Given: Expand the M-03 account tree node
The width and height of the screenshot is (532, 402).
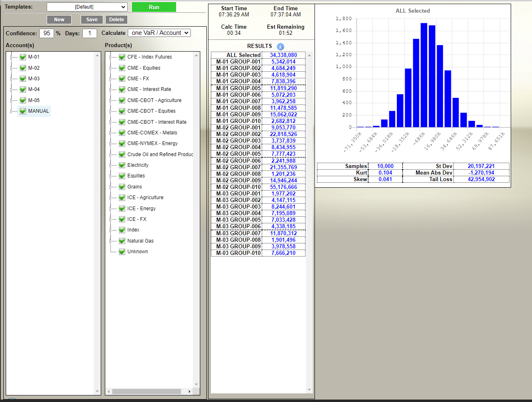Looking at the screenshot, I should [11, 79].
